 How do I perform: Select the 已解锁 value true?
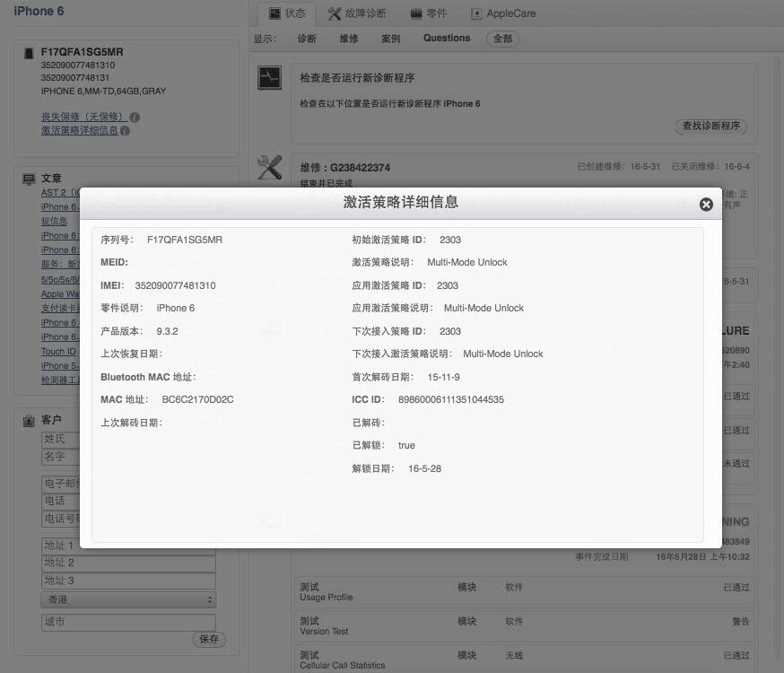[x=406, y=445]
